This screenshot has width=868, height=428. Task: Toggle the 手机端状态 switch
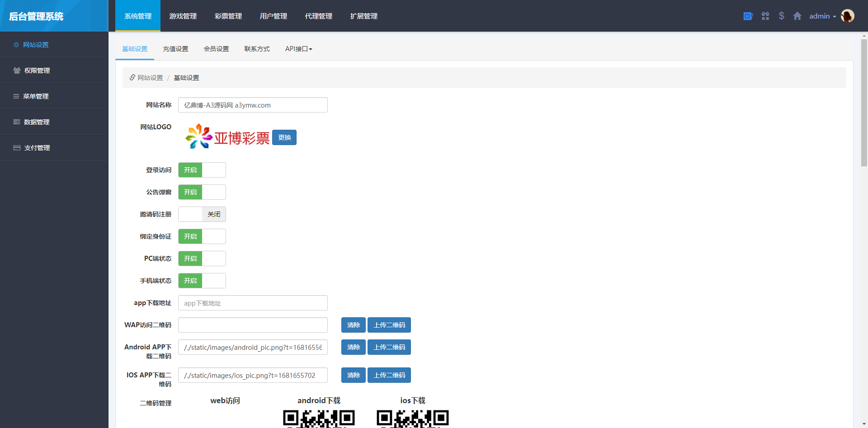pos(202,281)
